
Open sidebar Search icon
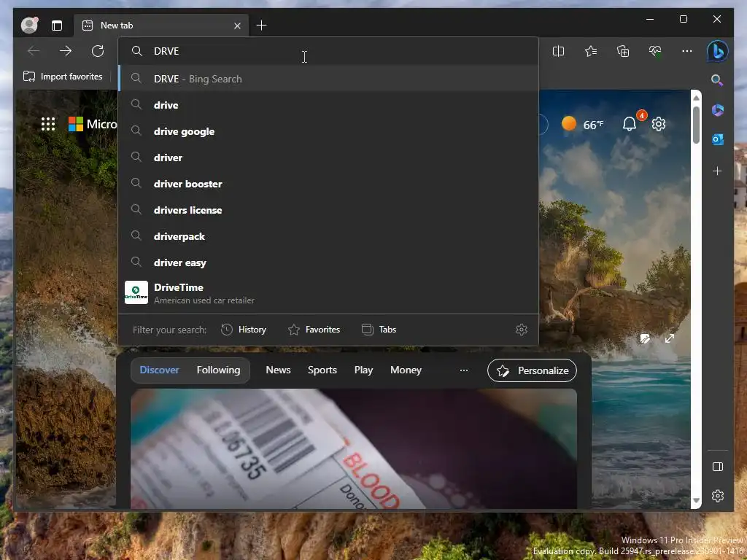pyautogui.click(x=717, y=80)
